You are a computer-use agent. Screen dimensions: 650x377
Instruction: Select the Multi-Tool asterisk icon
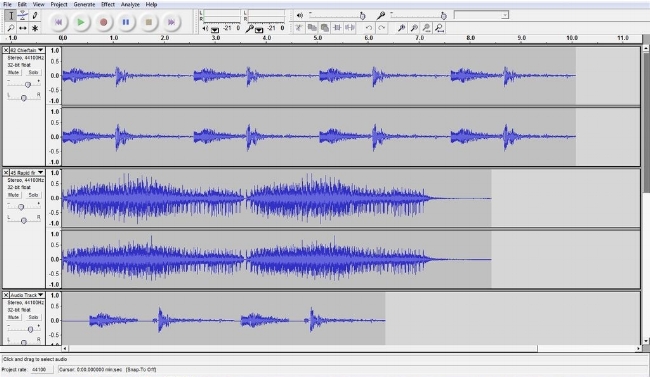tap(35, 28)
